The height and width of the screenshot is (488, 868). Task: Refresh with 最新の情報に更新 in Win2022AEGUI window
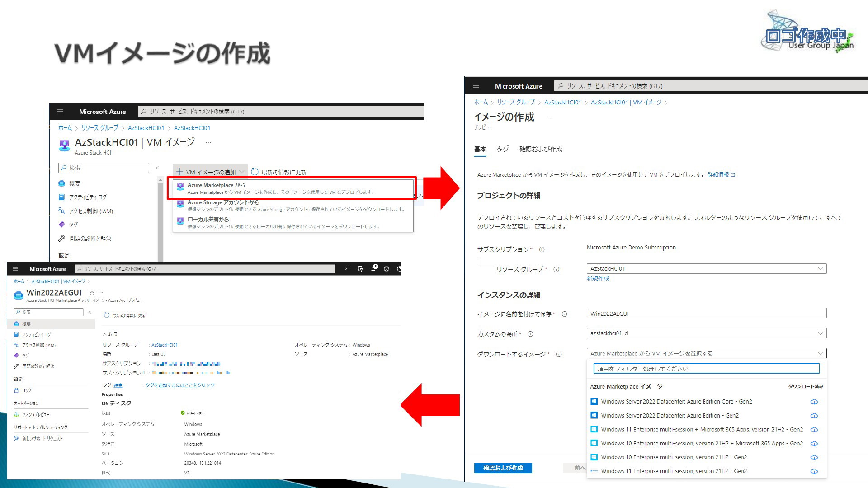pos(125,315)
